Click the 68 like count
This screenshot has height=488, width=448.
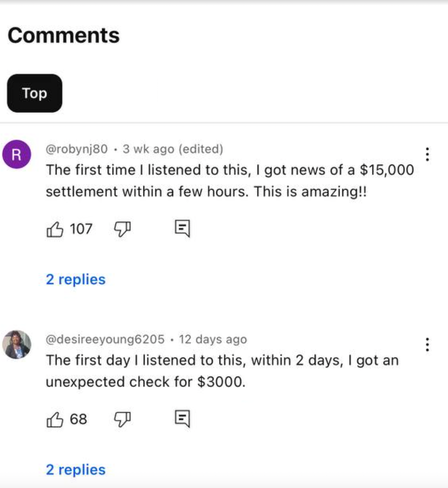(x=78, y=419)
